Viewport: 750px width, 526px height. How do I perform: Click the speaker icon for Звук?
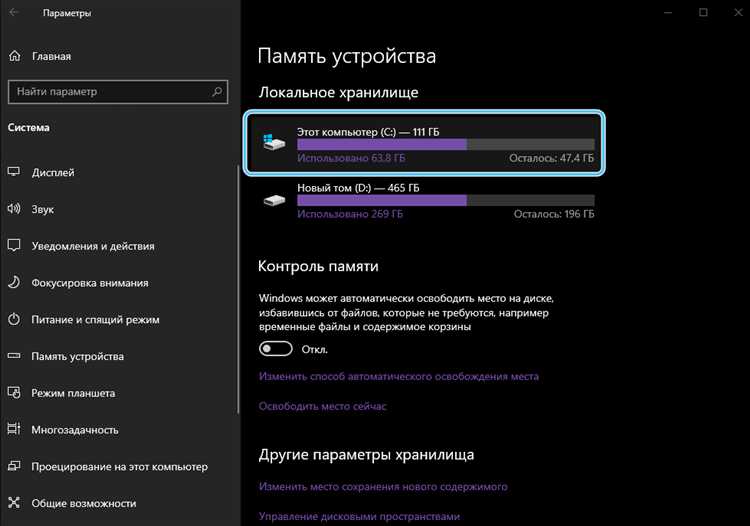click(x=14, y=208)
